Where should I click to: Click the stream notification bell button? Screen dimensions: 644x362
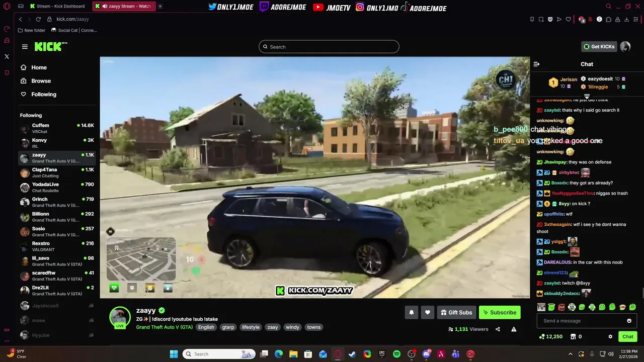412,312
